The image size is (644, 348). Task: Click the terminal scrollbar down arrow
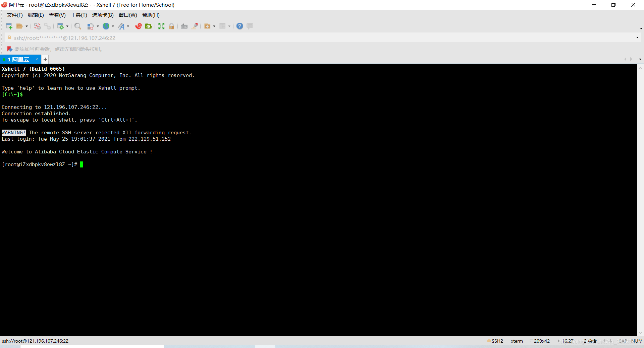640,333
